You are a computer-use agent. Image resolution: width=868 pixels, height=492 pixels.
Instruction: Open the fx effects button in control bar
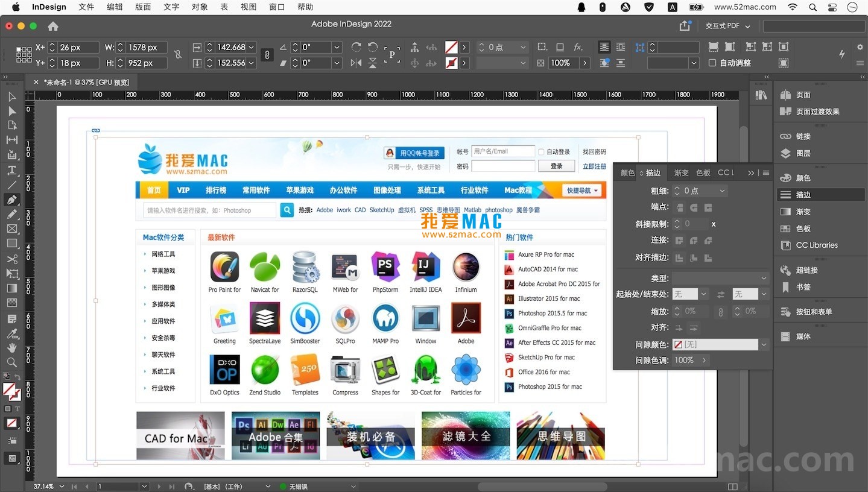point(578,47)
